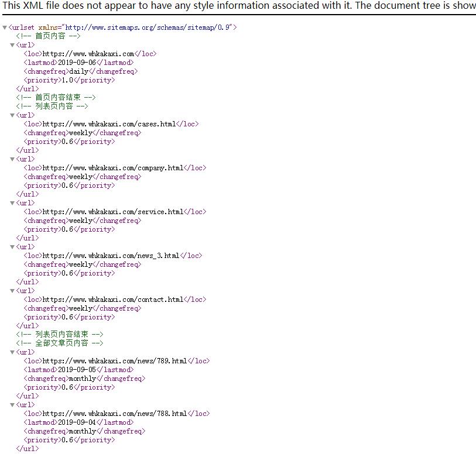Click monthly changefreq under news/789.html
Screen dimensions: 476x454
(x=83, y=379)
